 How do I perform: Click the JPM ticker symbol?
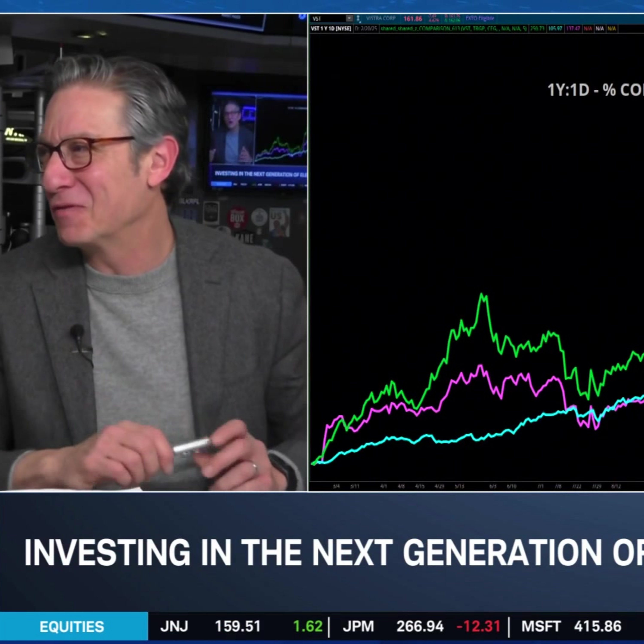coord(358,626)
